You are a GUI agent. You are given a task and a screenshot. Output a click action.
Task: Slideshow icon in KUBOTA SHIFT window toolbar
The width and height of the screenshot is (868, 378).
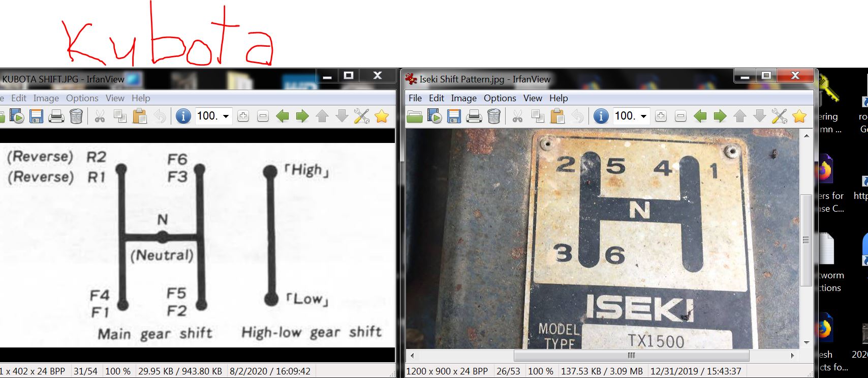pyautogui.click(x=17, y=117)
